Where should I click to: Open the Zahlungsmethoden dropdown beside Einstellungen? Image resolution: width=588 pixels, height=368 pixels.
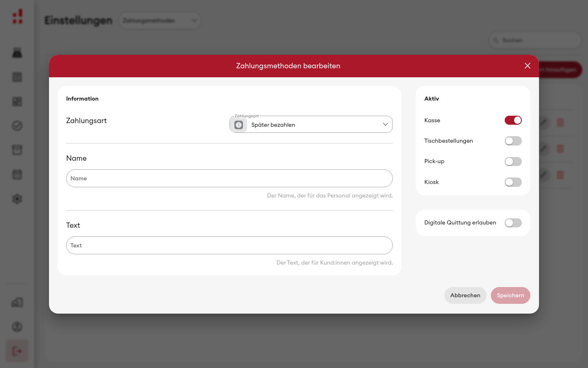click(160, 20)
